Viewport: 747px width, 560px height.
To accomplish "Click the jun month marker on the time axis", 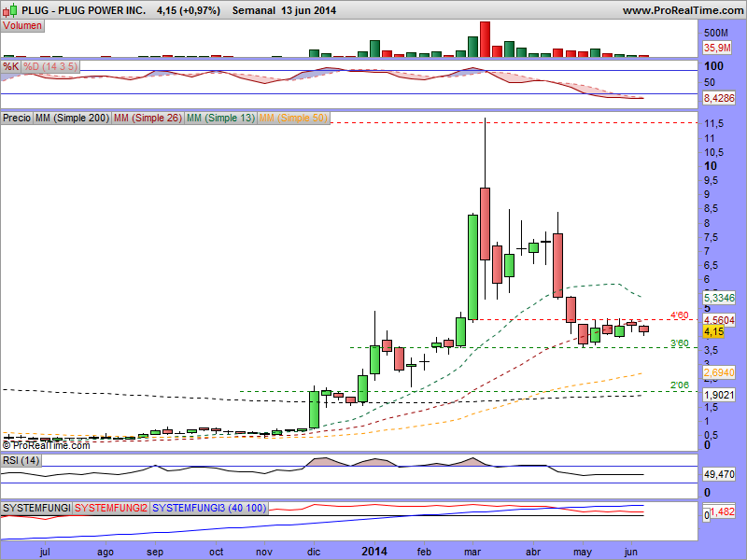I will click(x=631, y=552).
